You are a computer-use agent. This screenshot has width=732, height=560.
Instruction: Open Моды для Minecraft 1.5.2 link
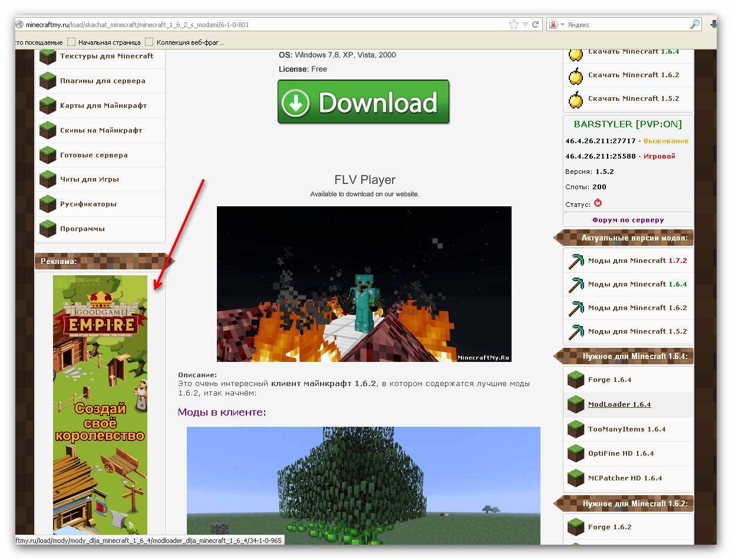tap(638, 331)
